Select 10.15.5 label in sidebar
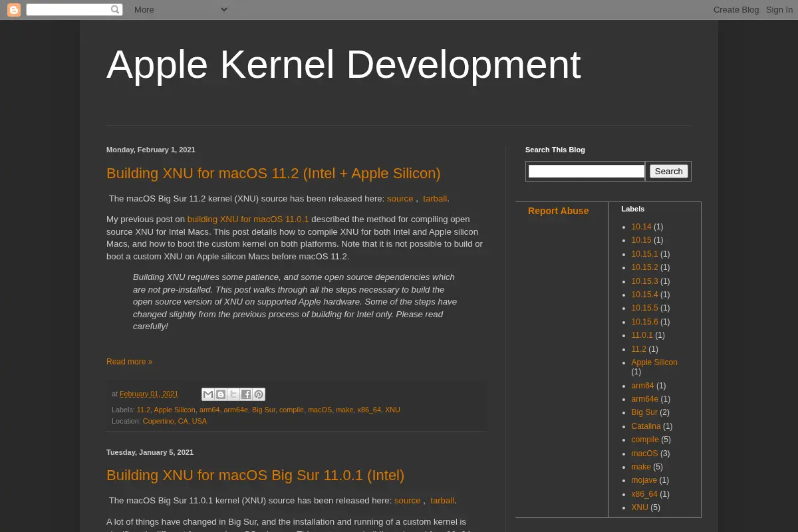 (x=644, y=308)
